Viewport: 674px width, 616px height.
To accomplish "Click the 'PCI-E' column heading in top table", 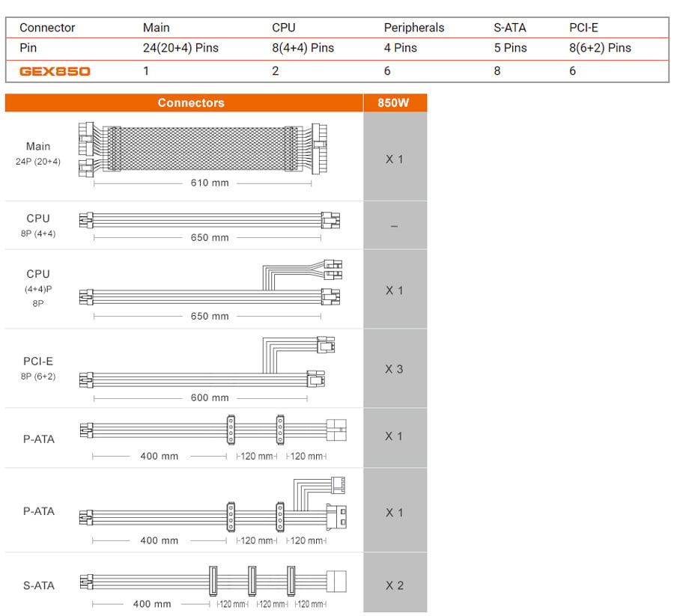I will (x=583, y=28).
